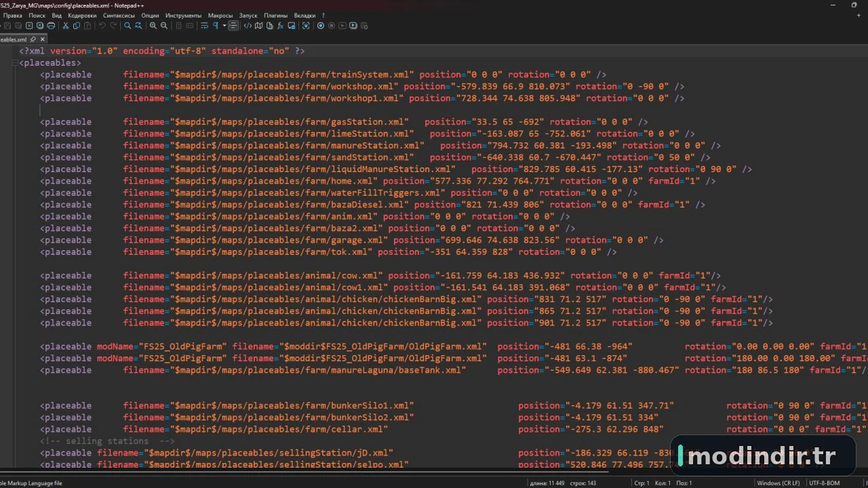Click the Save All toolbar icon

tap(18, 26)
